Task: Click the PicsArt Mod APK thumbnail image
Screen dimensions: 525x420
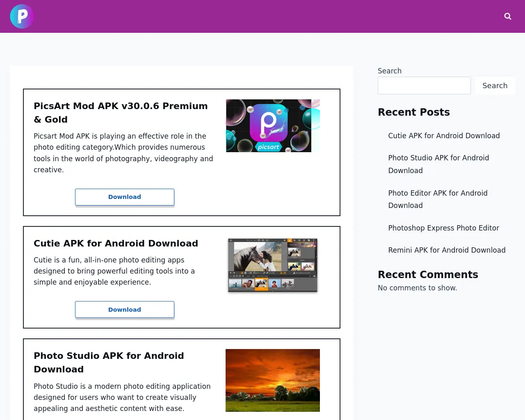Action: tap(273, 126)
